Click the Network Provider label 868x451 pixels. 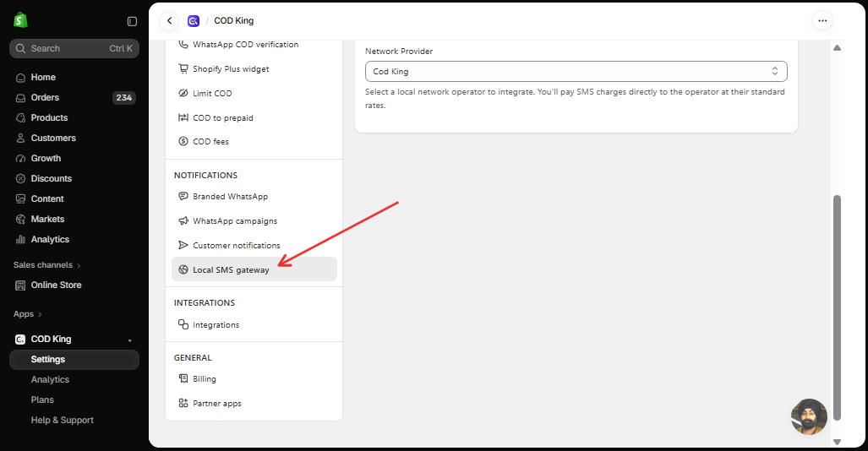[399, 51]
